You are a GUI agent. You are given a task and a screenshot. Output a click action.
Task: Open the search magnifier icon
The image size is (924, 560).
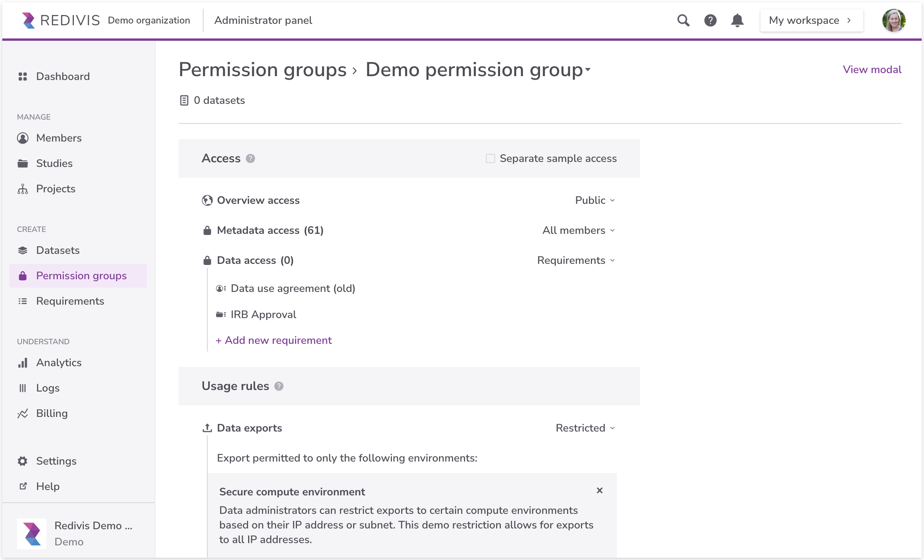pos(683,20)
